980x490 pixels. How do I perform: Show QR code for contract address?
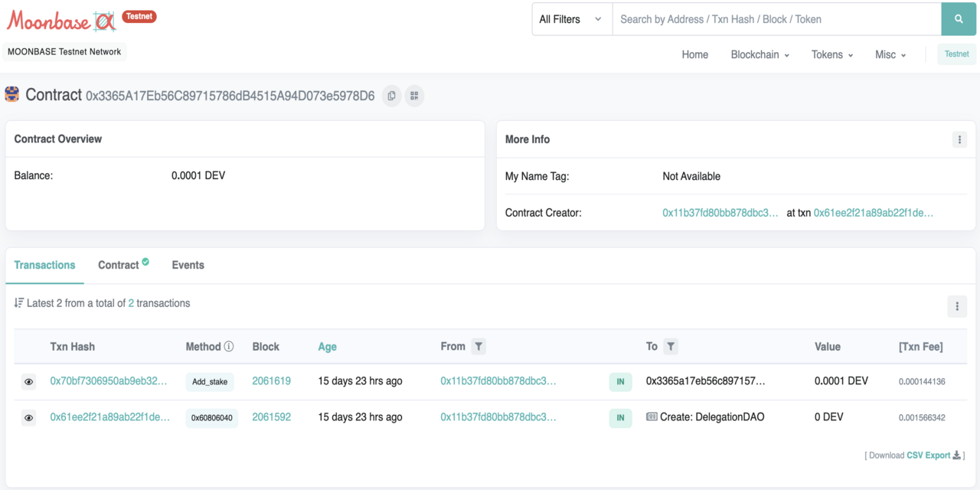(x=414, y=96)
